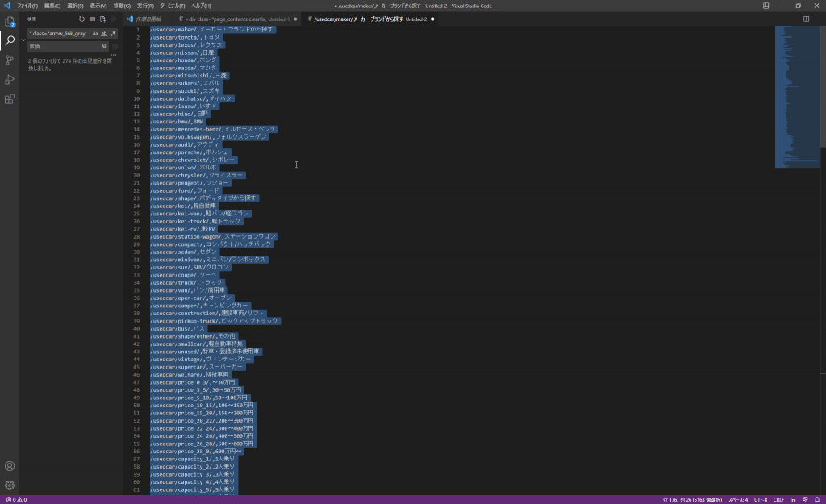Show errors and warnings in status bar
This screenshot has height=504, width=826.
click(16, 500)
